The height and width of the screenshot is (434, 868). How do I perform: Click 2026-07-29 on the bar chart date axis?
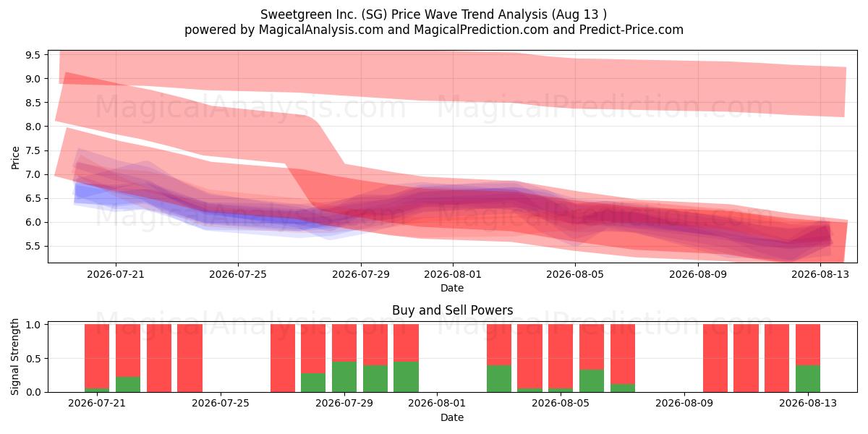[x=344, y=404]
